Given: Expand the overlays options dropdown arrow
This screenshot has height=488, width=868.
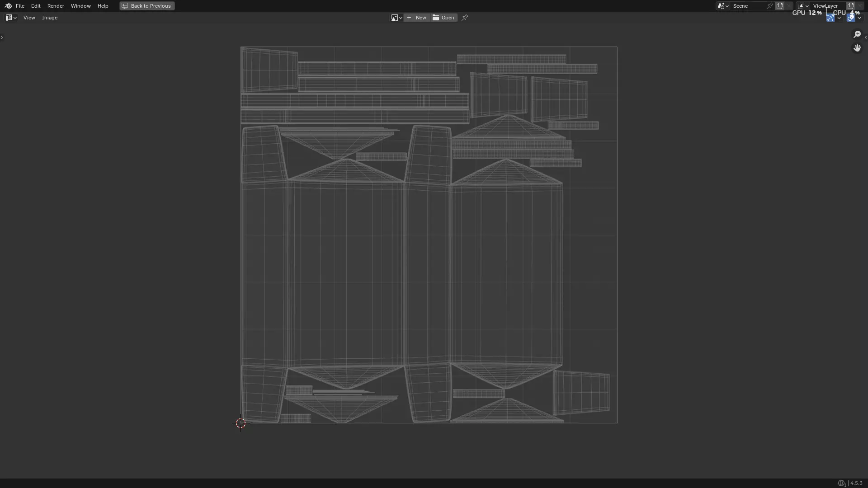Looking at the screenshot, I should (x=859, y=18).
